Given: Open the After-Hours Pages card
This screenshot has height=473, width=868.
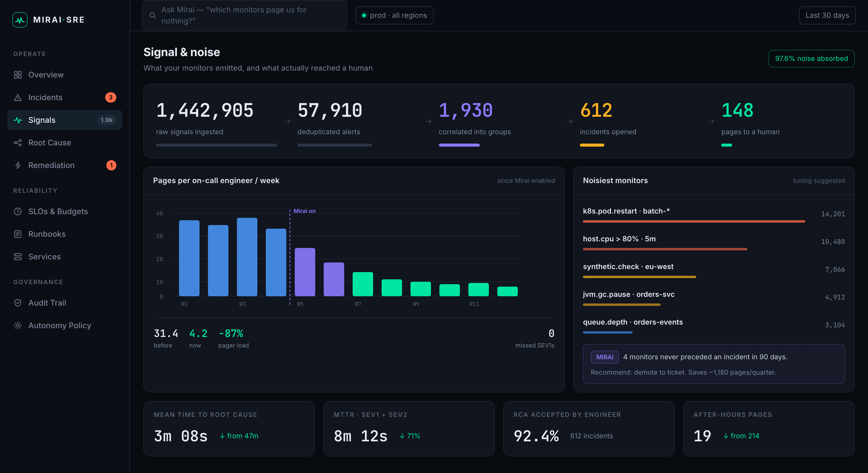Looking at the screenshot, I should click(x=769, y=428).
